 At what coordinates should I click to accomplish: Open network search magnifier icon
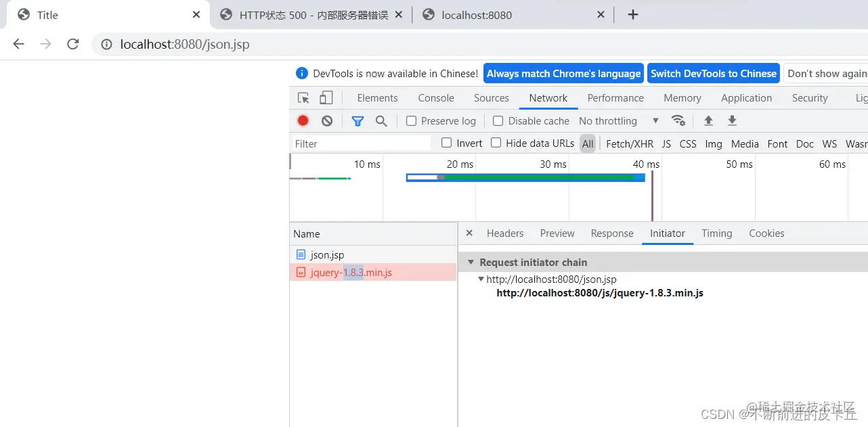coord(381,120)
